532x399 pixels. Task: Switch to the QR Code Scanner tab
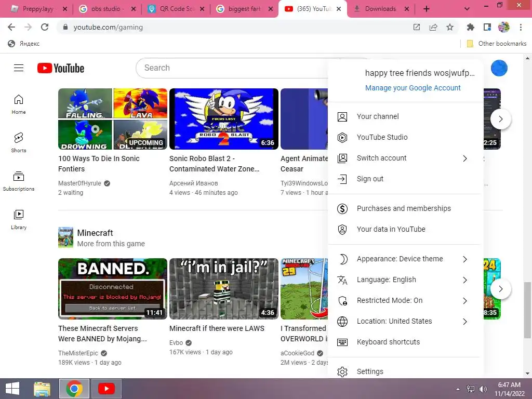[177, 9]
